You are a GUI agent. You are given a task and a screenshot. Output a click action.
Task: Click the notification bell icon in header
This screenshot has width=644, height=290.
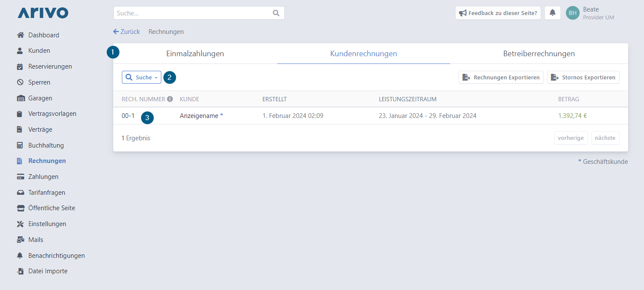[x=552, y=13]
